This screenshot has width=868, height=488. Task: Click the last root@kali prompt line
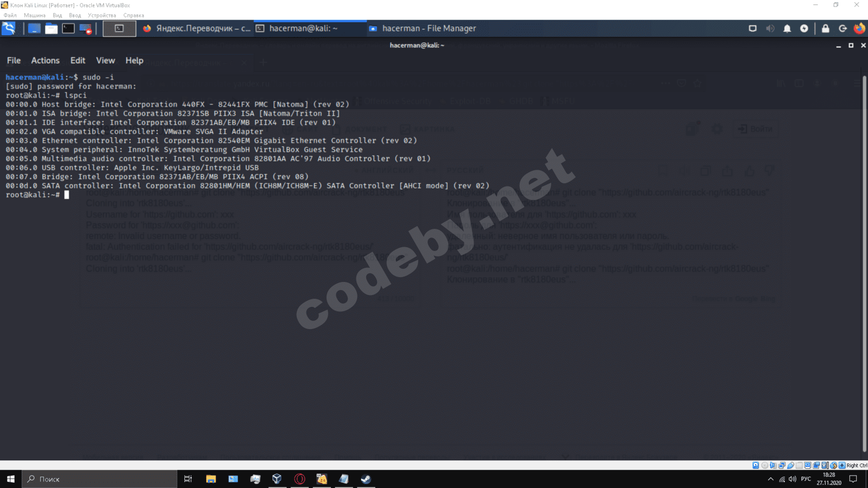click(37, 195)
